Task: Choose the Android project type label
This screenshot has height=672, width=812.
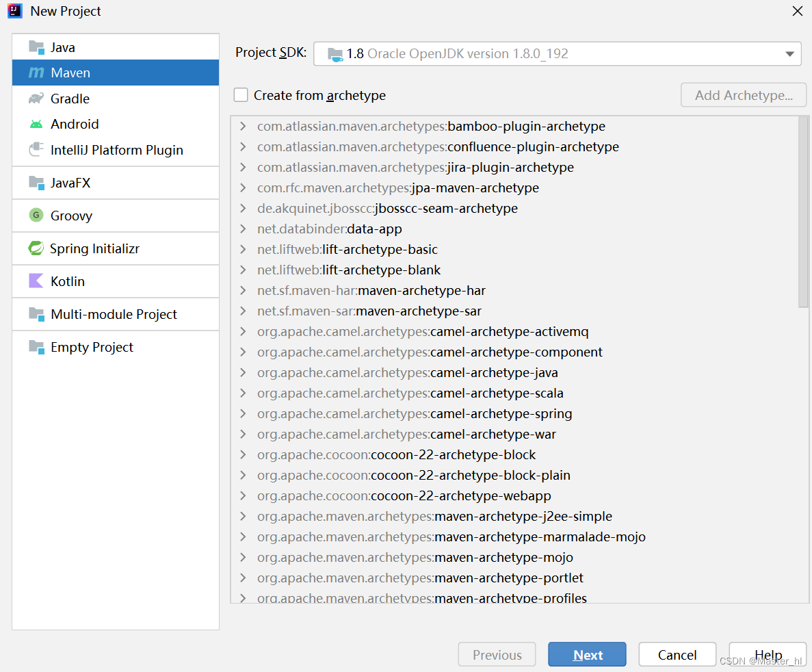Action: (x=75, y=125)
